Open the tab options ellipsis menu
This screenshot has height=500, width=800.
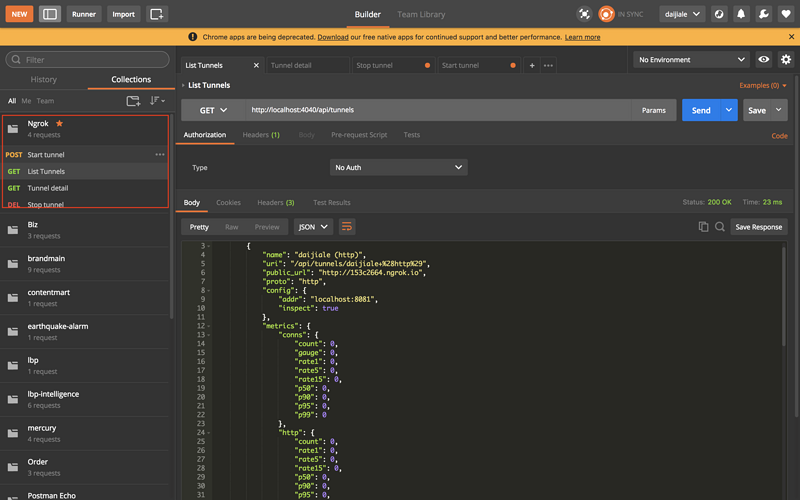point(548,65)
